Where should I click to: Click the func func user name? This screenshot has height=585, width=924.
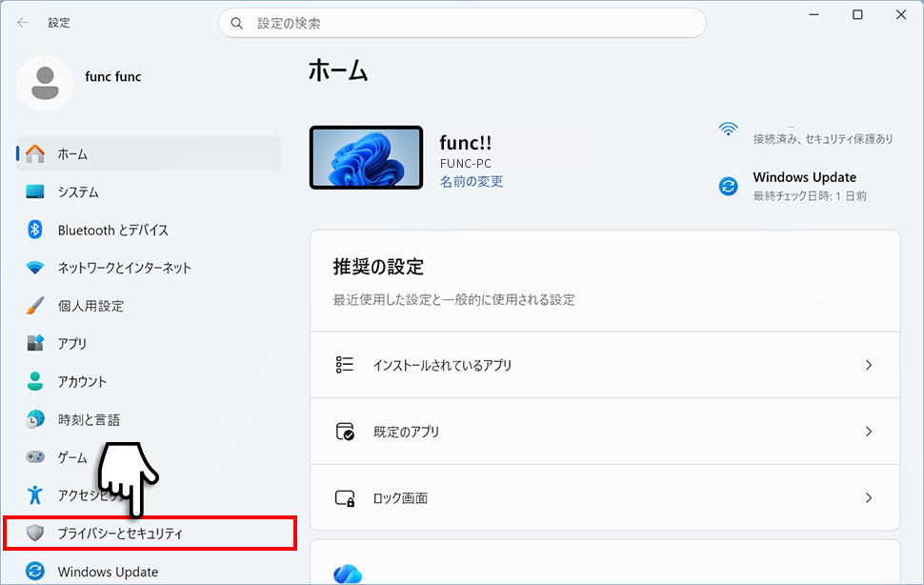coord(113,76)
